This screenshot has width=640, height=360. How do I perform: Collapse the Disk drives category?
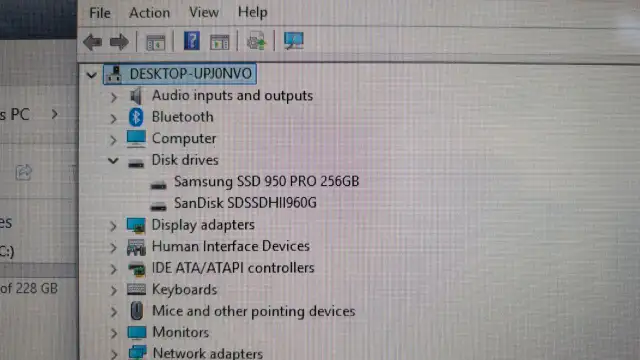click(113, 160)
